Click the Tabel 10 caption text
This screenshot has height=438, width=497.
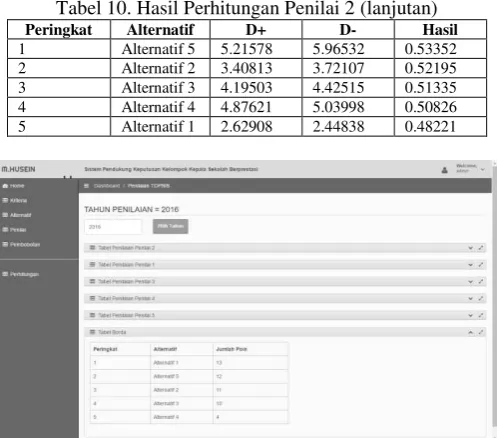pos(247,8)
